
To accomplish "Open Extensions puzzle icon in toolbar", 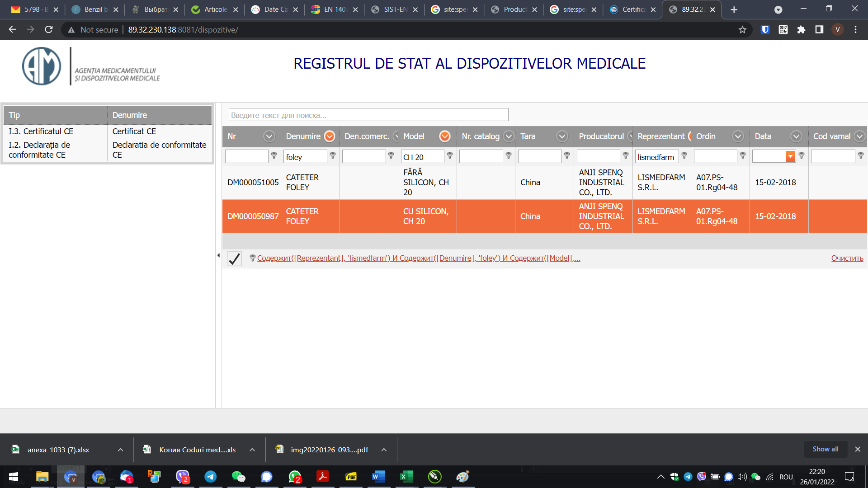I will pos(801,30).
